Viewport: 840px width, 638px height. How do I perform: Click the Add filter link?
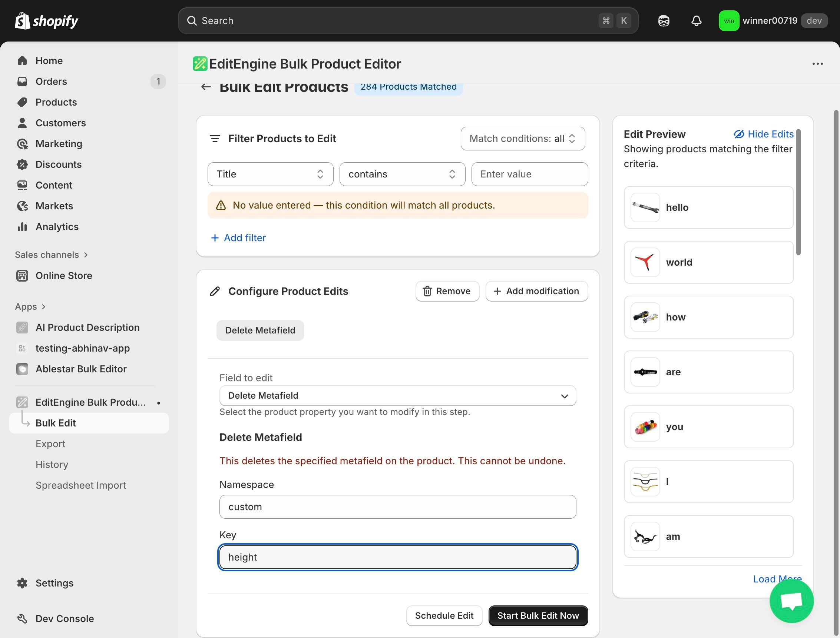(x=238, y=238)
